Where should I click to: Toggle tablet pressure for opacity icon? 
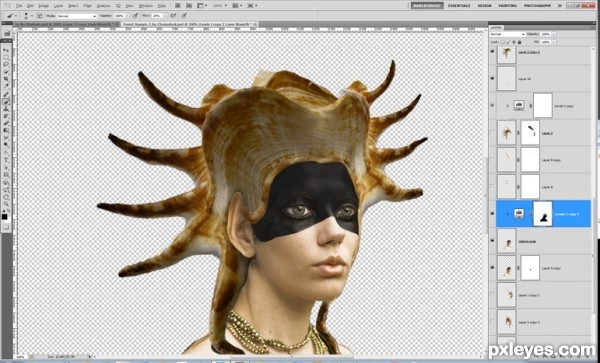point(135,16)
